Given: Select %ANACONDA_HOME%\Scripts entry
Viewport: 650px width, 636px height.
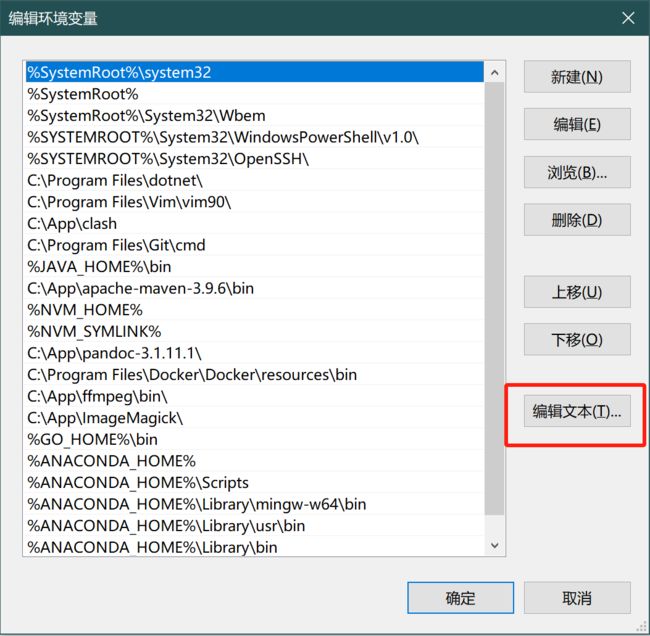Looking at the screenshot, I should pyautogui.click(x=254, y=483).
